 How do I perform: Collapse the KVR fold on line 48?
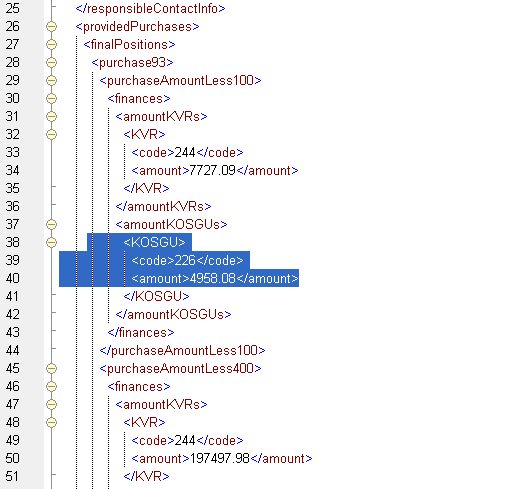tap(51, 423)
